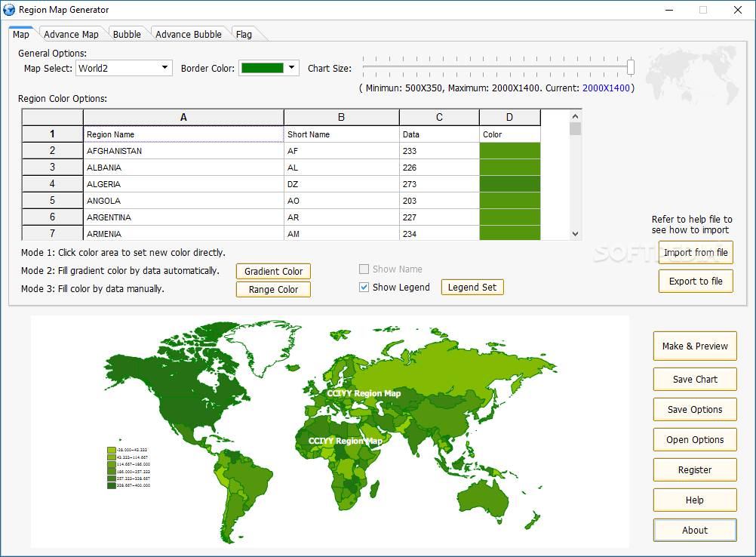Open the Flag tab

[244, 34]
